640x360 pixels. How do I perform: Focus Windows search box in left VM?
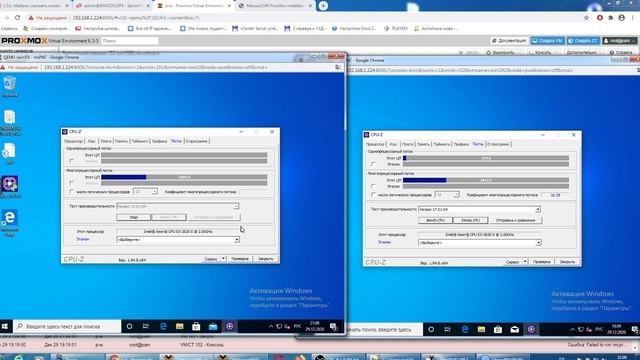coord(67,326)
